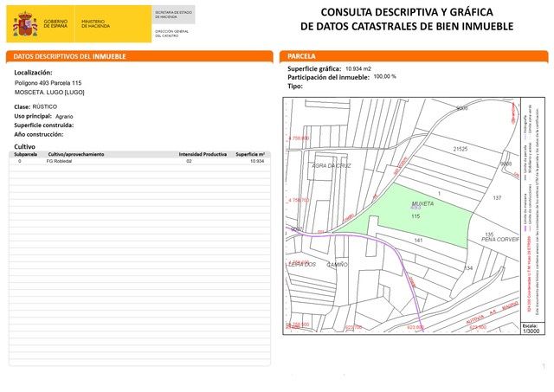The height and width of the screenshot is (392, 554).
Task: Click the Ministerio de Hacienda logo
Action: pyautogui.click(x=95, y=23)
